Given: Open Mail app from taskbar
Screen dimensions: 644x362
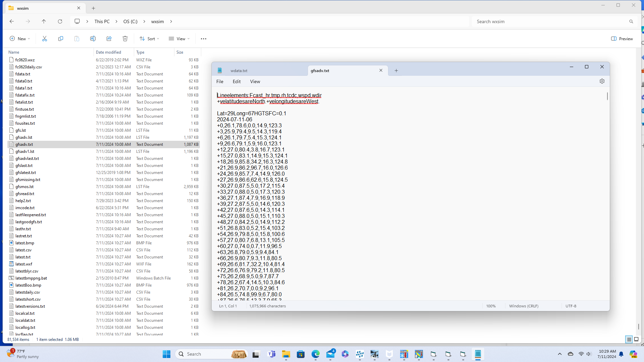Looking at the screenshot, I should [x=330, y=354].
